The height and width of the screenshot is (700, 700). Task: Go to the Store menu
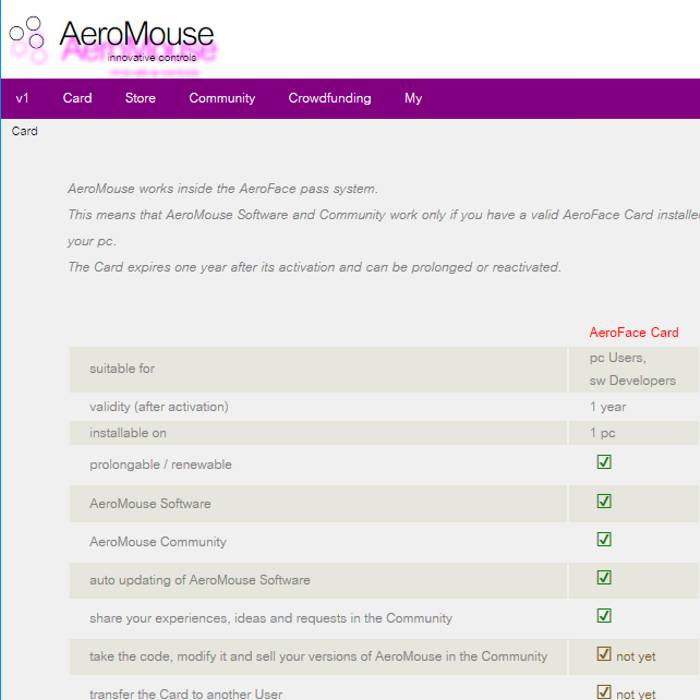coord(140,98)
